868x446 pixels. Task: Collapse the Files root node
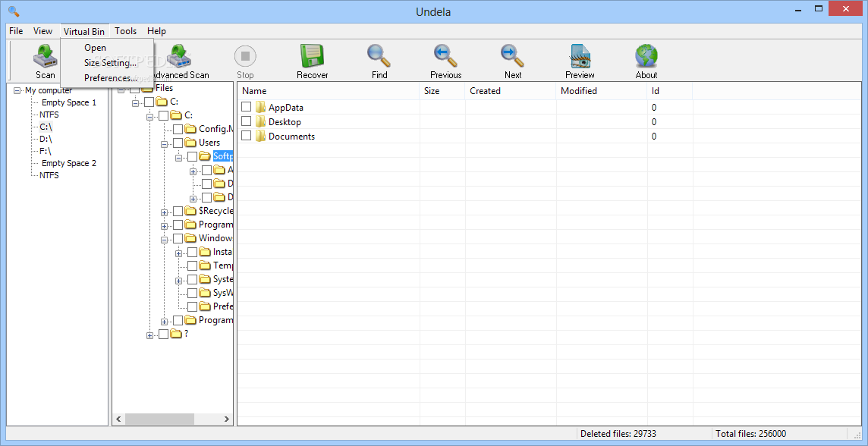click(x=121, y=89)
